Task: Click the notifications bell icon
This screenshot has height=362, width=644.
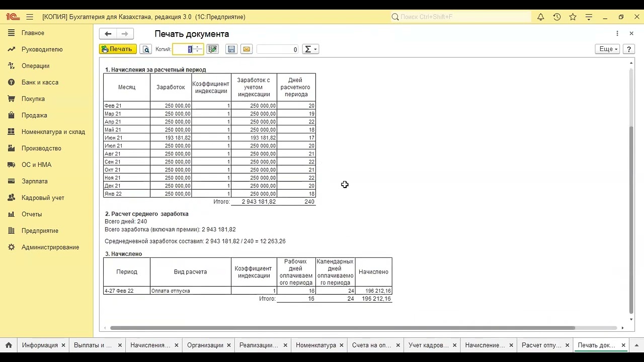Action: [x=541, y=17]
